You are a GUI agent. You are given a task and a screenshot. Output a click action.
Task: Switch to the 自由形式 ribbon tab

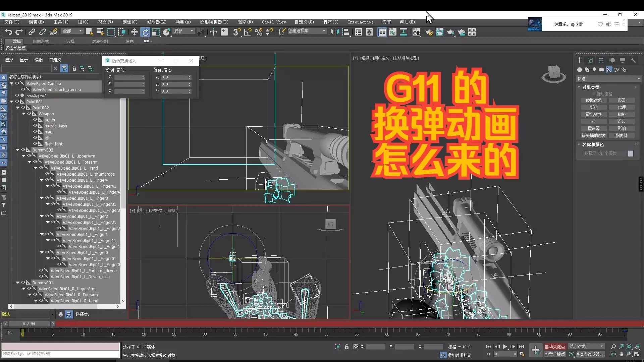41,41
